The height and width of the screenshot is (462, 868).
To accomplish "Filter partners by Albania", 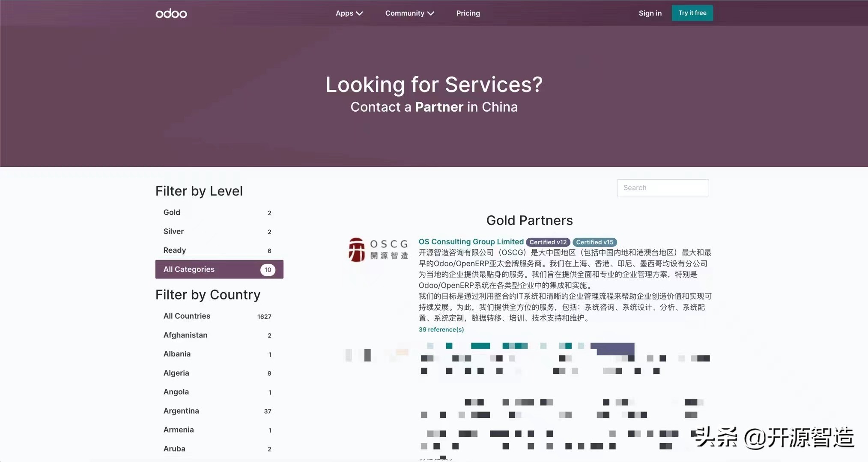I will pyautogui.click(x=219, y=354).
